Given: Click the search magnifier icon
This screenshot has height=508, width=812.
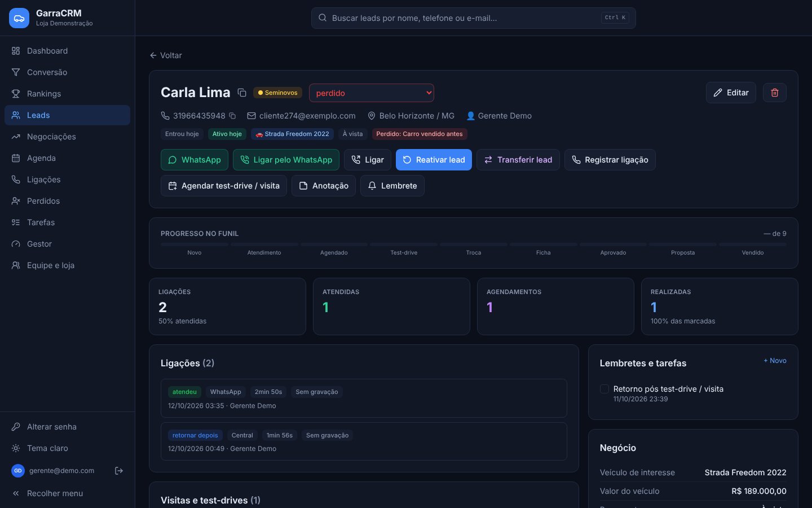Looking at the screenshot, I should [x=323, y=18].
